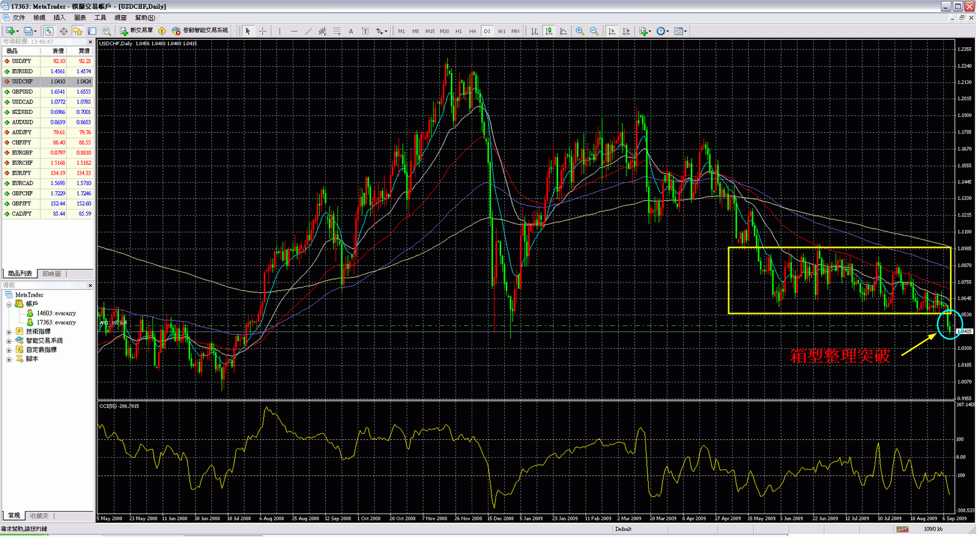Switch chart to M15 timeframe
The image size is (980, 538).
[430, 31]
